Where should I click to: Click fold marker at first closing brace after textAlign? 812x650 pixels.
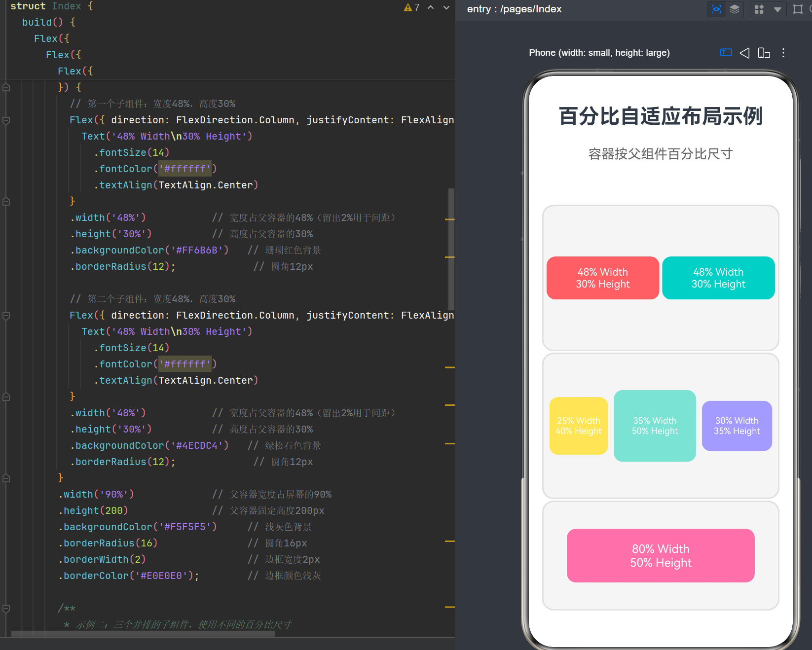[x=6, y=201]
